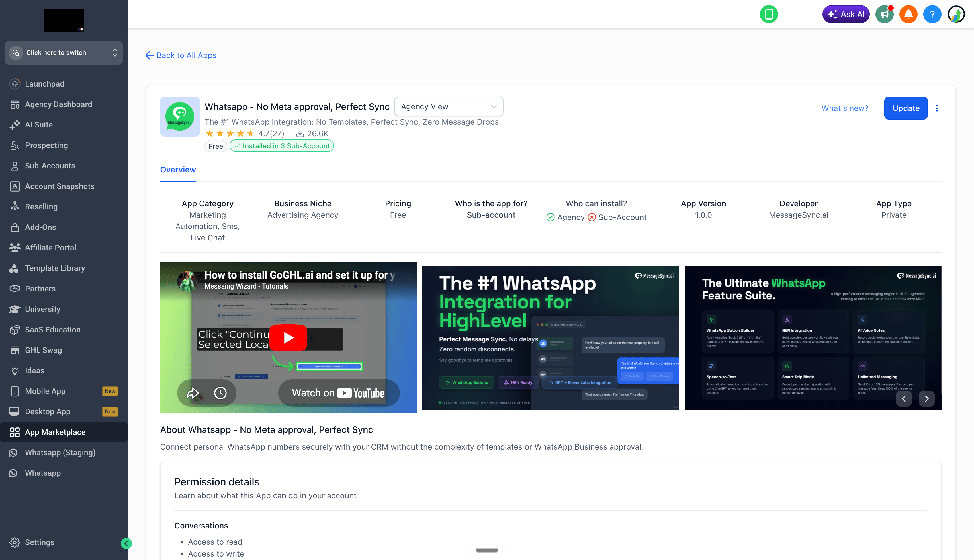Screen dimensions: 974x560
Task: Click the New badge beside Desktop App
Action: (x=110, y=411)
